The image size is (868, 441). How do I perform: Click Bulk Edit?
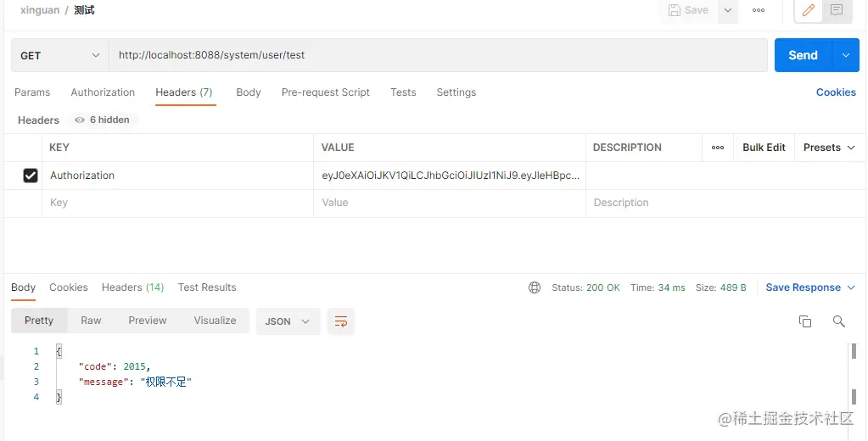pyautogui.click(x=764, y=148)
